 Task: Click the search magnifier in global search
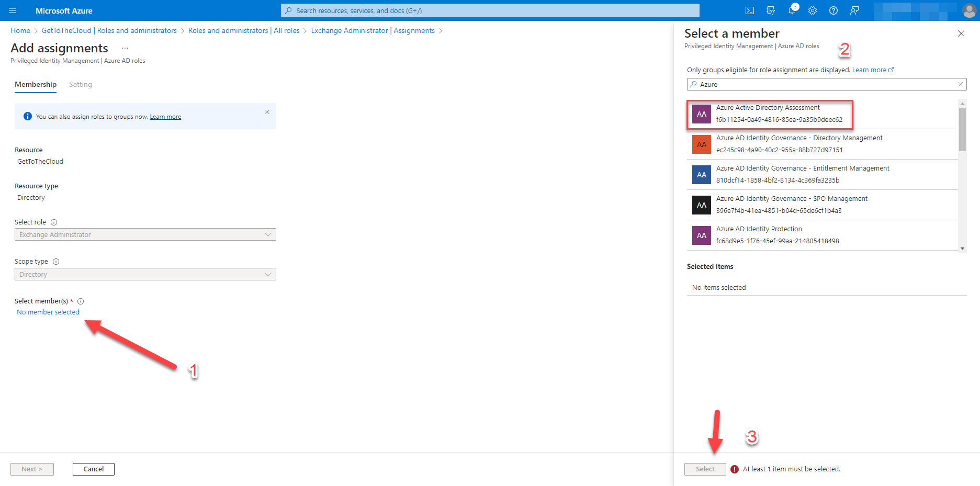pyautogui.click(x=288, y=10)
